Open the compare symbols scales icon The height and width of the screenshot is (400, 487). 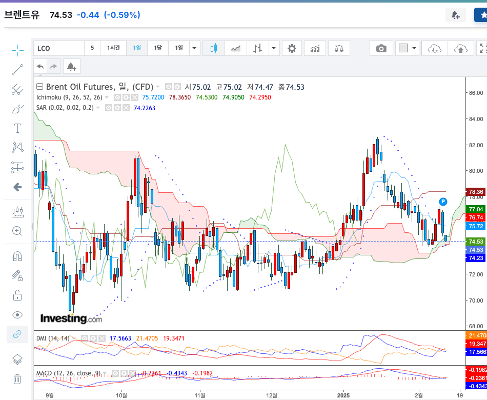[x=339, y=49]
